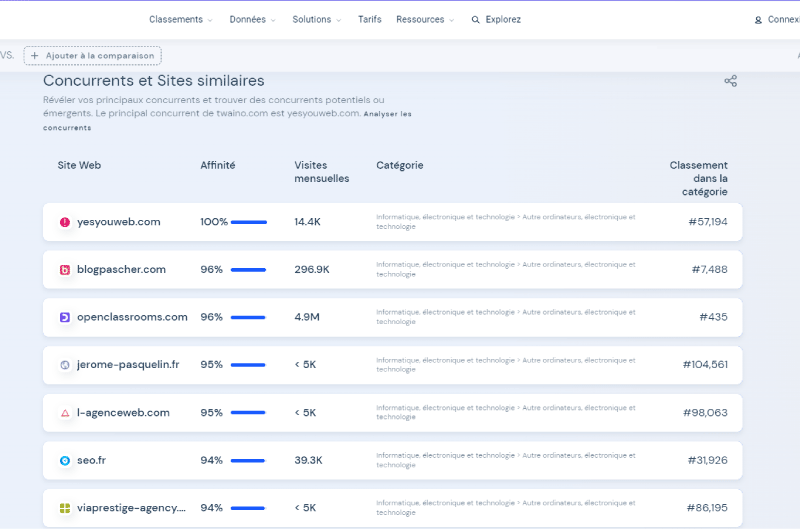Expand the Données dropdown menu
Viewport: 800px width, 530px height.
[253, 19]
